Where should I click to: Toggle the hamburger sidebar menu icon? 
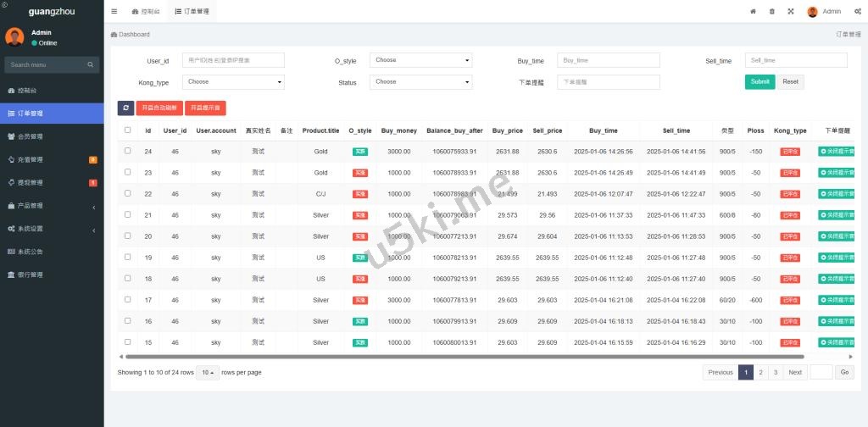tap(114, 12)
